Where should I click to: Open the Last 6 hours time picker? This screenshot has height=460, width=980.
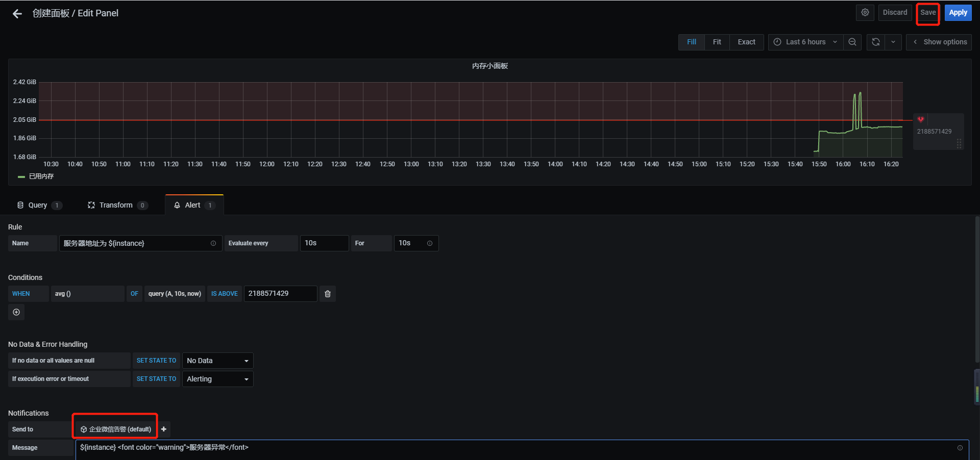tap(805, 42)
